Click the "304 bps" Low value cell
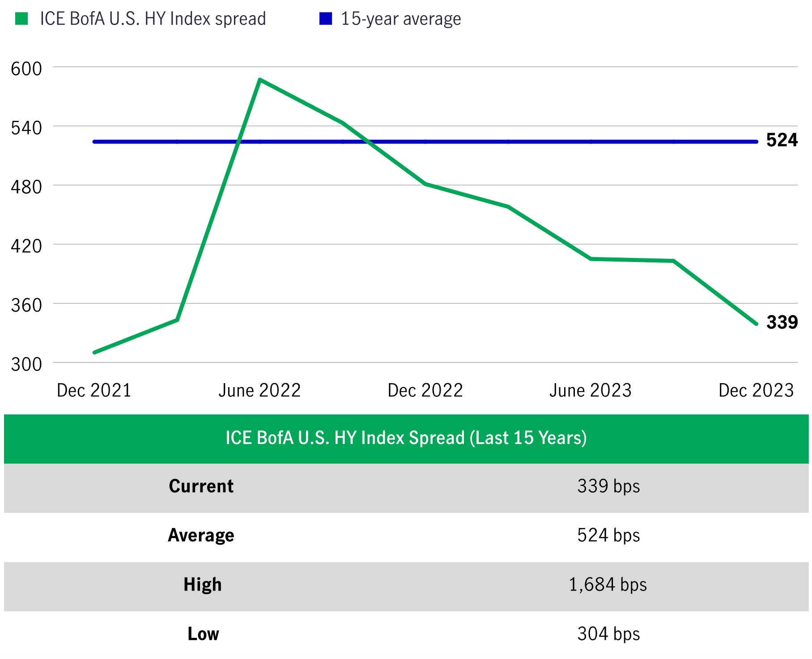This screenshot has width=812, height=659. click(x=608, y=634)
